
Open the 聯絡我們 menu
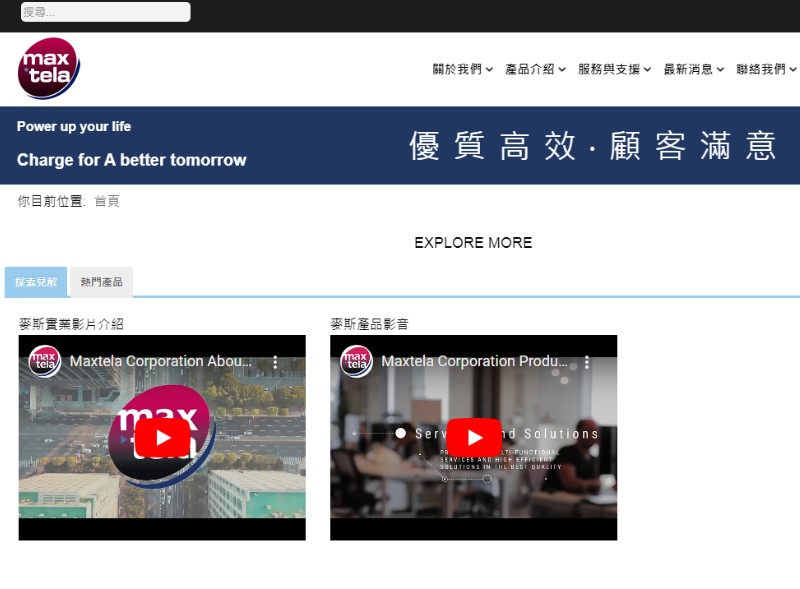click(x=766, y=70)
